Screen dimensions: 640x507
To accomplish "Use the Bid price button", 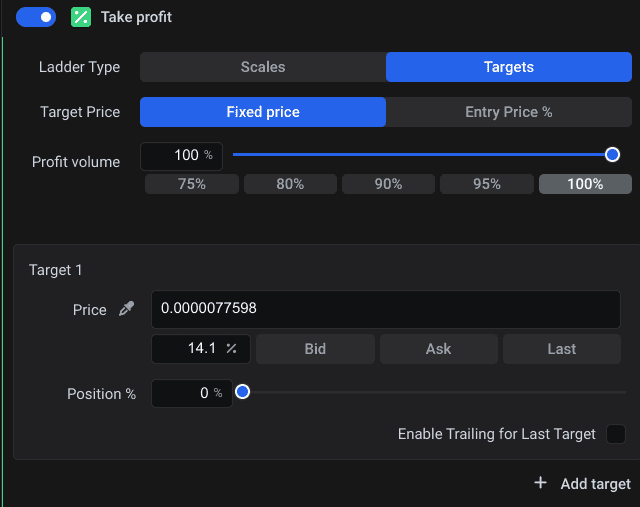I will (x=315, y=349).
